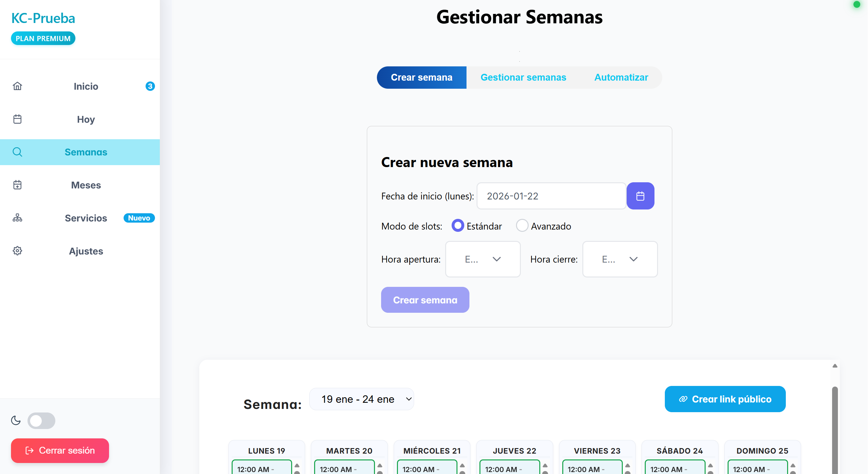Toggle the dark mode switch
The height and width of the screenshot is (474, 868).
[41, 420]
